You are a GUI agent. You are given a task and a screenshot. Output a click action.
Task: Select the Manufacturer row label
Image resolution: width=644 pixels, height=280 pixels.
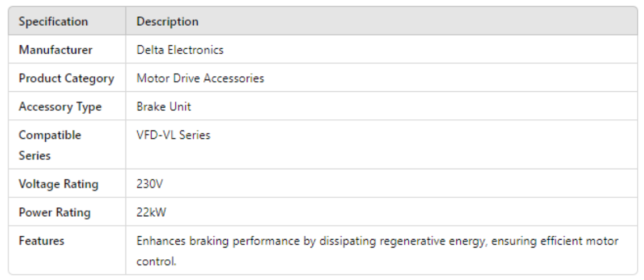55,50
